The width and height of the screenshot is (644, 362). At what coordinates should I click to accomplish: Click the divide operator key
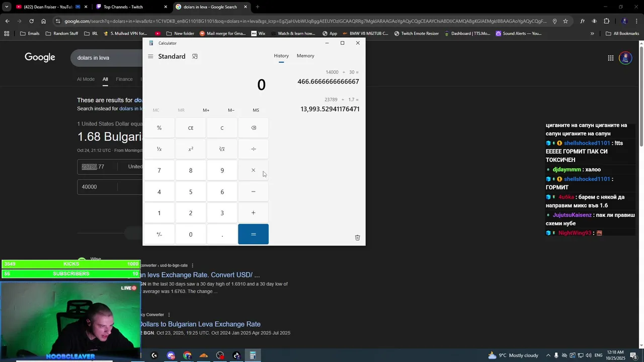(253, 149)
